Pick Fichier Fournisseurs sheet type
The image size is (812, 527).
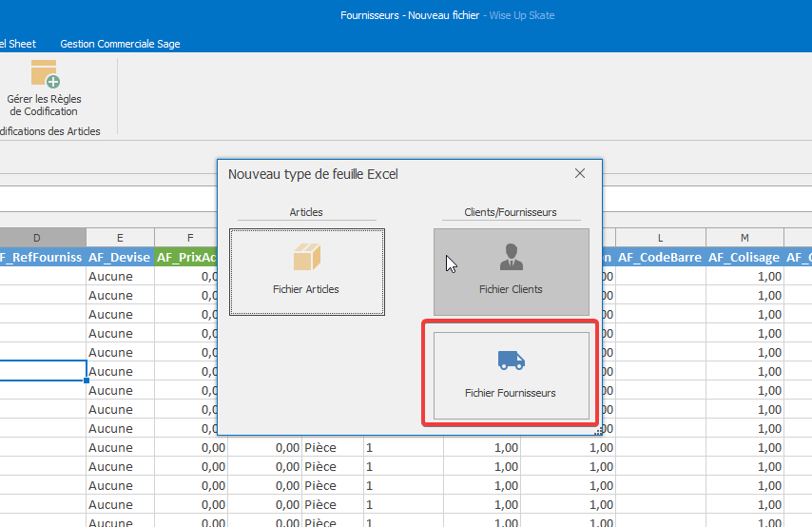tap(512, 376)
